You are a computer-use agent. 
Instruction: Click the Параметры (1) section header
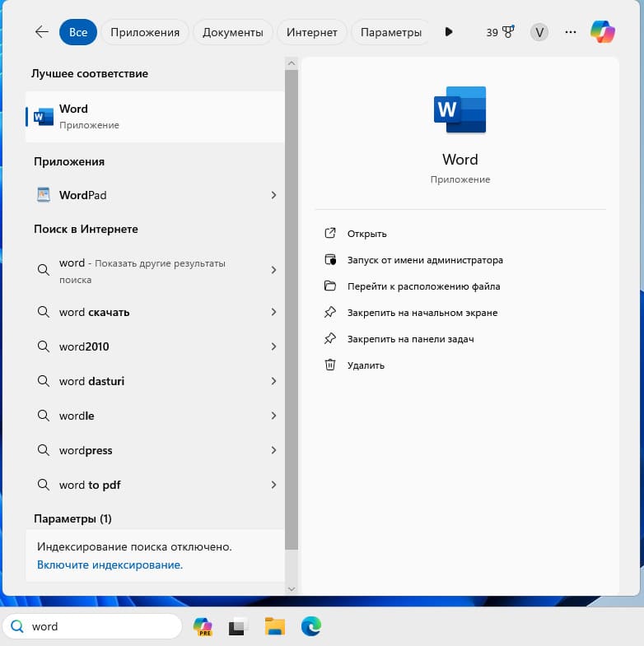tap(72, 518)
